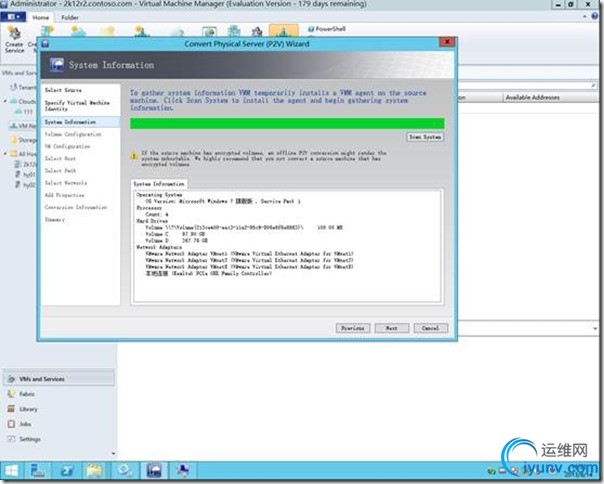Go to VM Configuration step

click(67, 146)
